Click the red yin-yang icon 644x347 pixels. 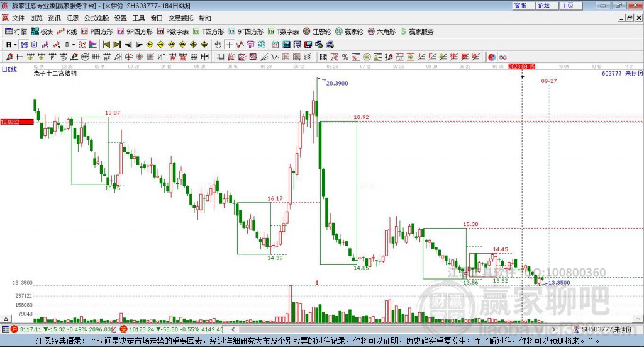pos(492,57)
